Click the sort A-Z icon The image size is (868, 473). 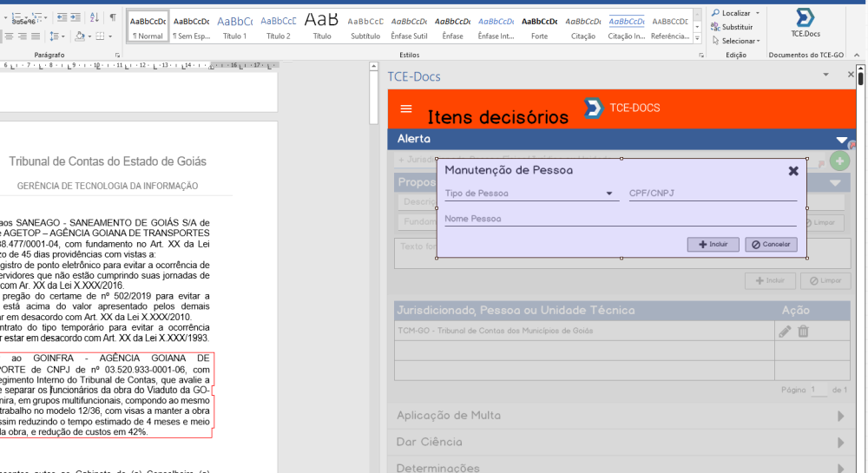click(x=94, y=17)
